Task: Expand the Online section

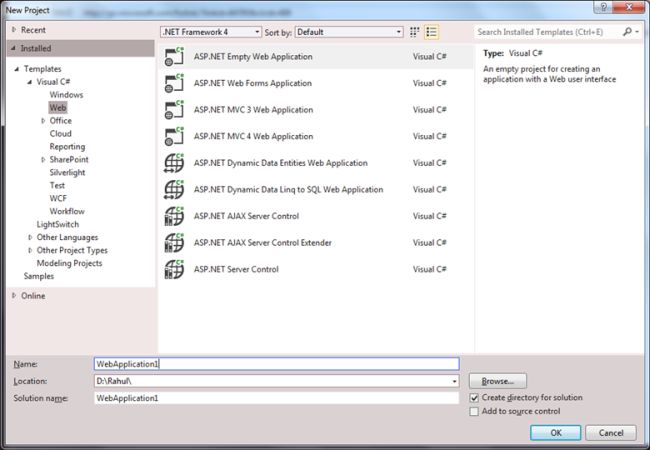Action: pos(14,295)
